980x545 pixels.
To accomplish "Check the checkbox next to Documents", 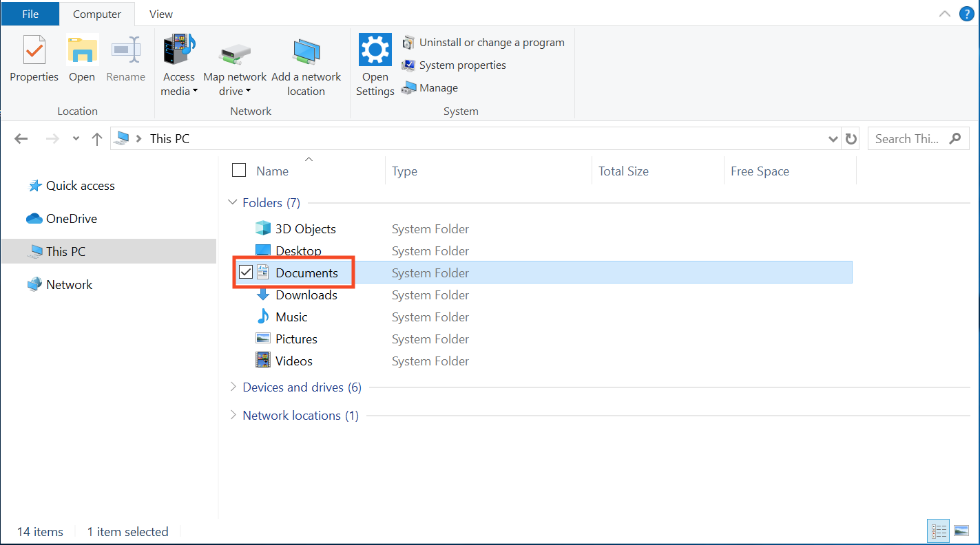I will [246, 272].
